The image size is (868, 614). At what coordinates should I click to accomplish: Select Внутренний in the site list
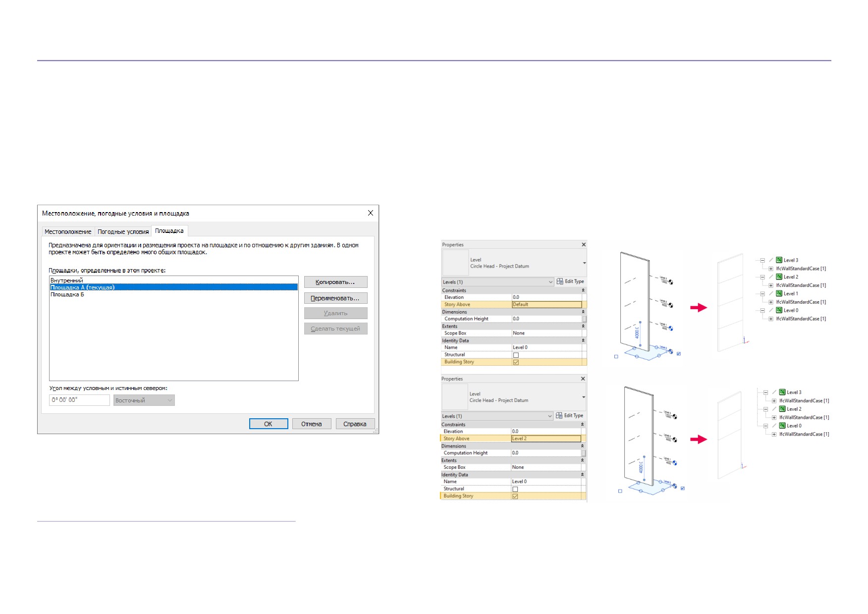click(173, 280)
